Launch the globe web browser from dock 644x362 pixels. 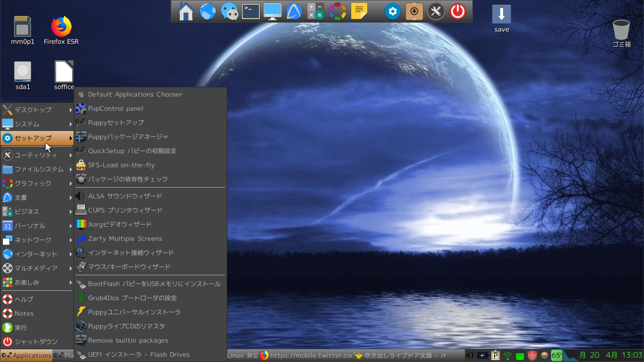point(208,12)
